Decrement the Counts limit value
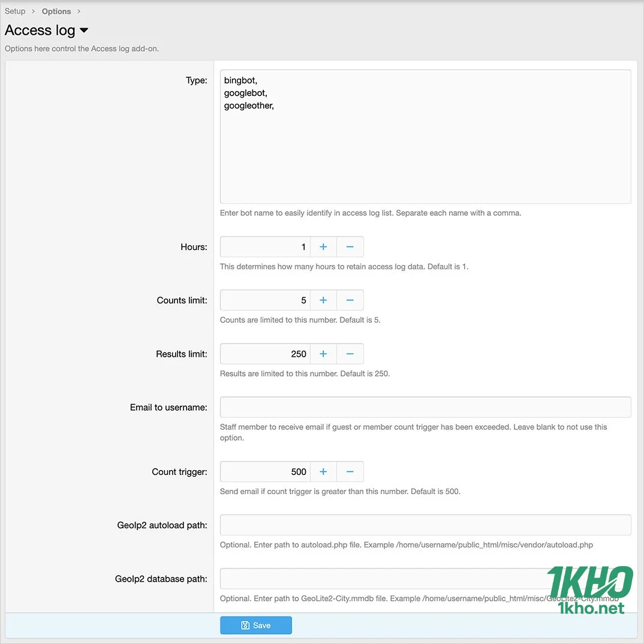This screenshot has width=644, height=644. click(x=350, y=300)
